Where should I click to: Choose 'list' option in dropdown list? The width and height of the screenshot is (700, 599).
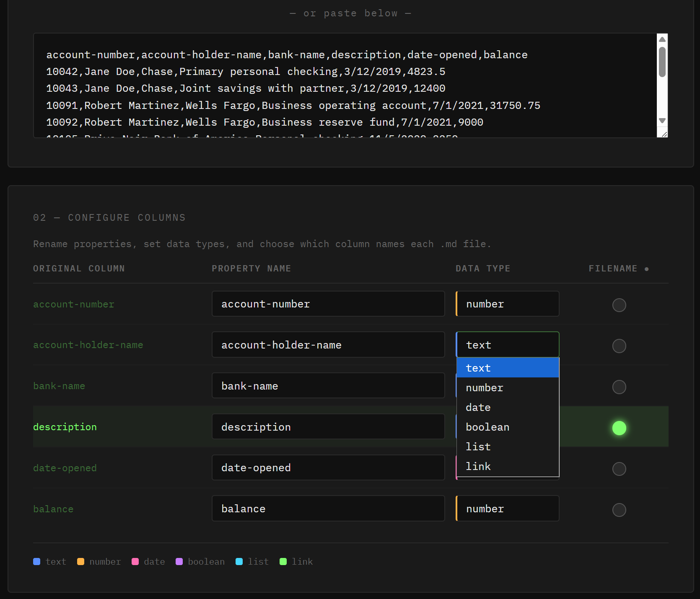508,447
